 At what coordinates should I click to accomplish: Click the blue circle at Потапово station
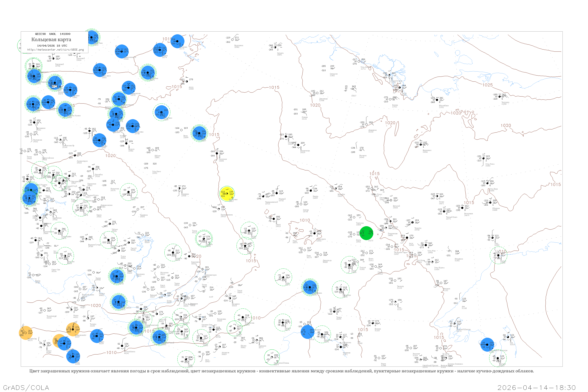(177, 41)
